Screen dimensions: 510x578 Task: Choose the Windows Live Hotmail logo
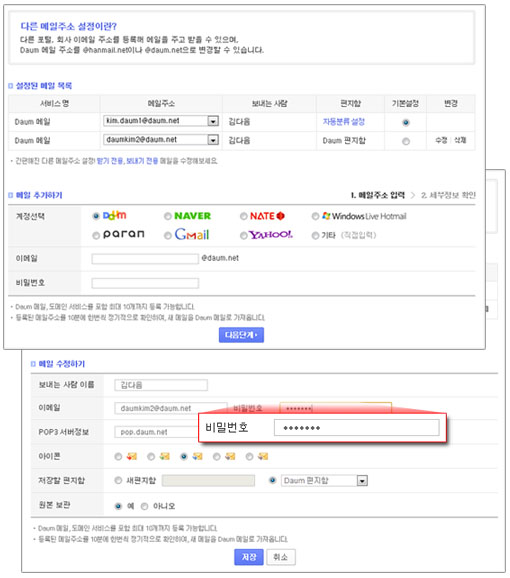(x=364, y=216)
